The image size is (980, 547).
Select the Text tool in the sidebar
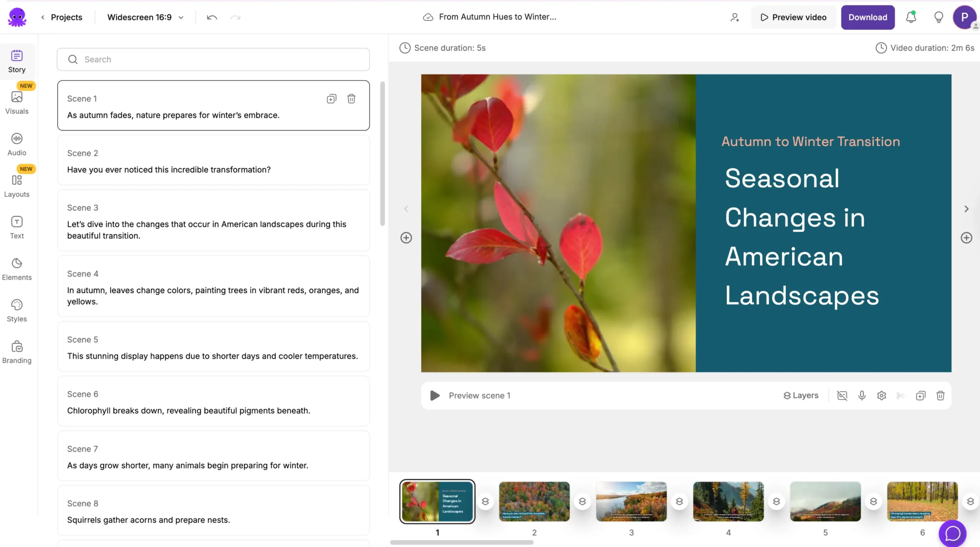pos(16,227)
